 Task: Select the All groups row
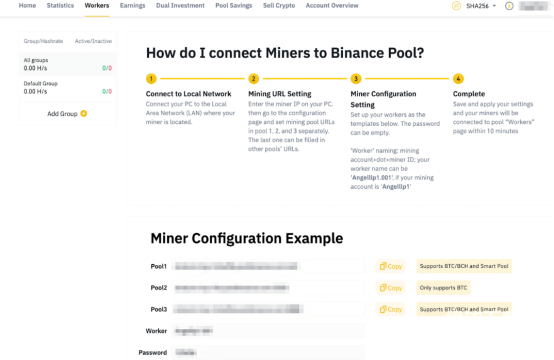(67, 64)
